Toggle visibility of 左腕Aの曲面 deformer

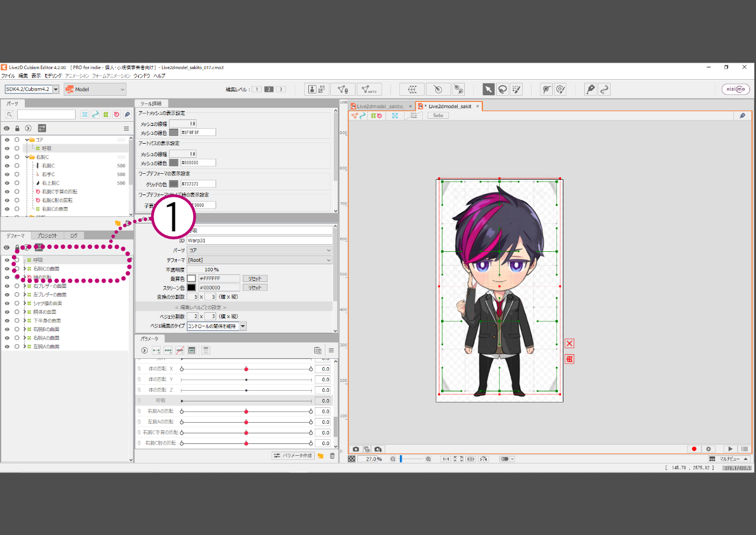pyautogui.click(x=7, y=346)
